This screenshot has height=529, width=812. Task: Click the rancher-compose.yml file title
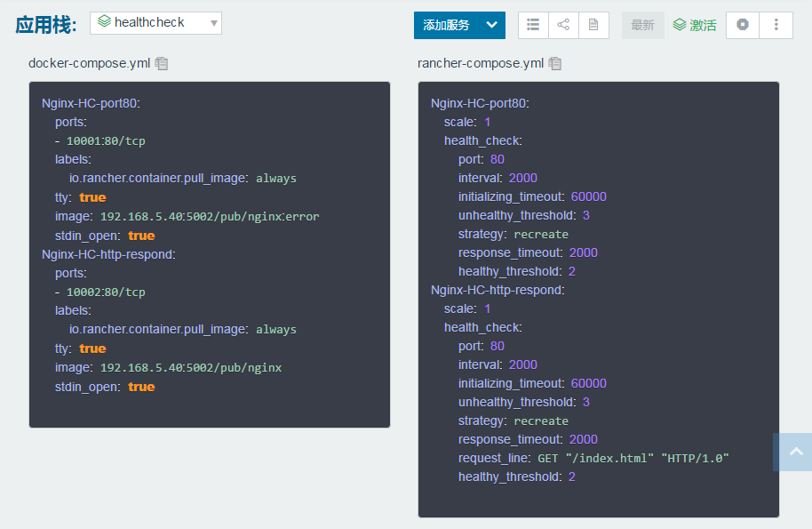(480, 63)
